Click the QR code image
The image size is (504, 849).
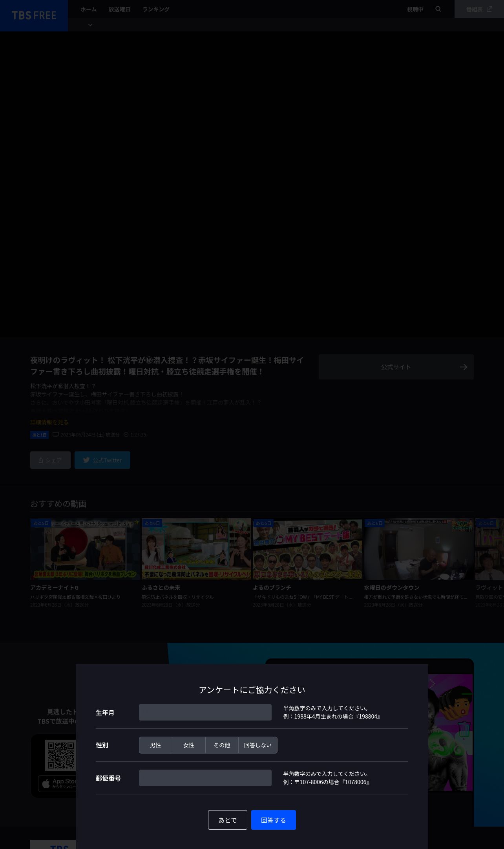pyautogui.click(x=60, y=755)
